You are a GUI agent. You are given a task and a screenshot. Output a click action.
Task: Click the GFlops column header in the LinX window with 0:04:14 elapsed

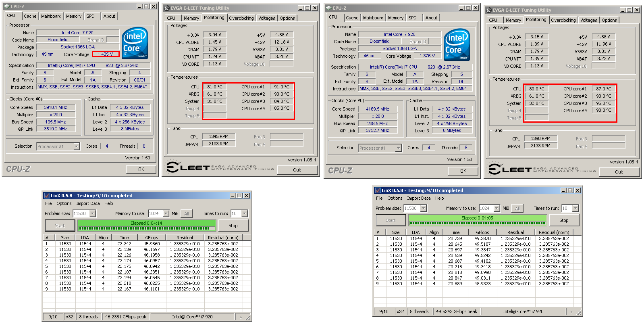coord(152,238)
